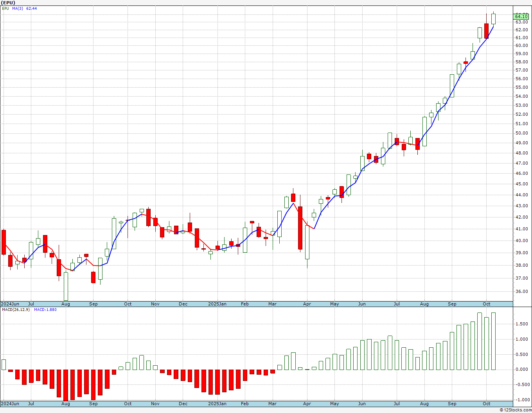The image size is (532, 413).
Task: Select the "MACD:1.880" indicator value
Action: click(x=45, y=310)
